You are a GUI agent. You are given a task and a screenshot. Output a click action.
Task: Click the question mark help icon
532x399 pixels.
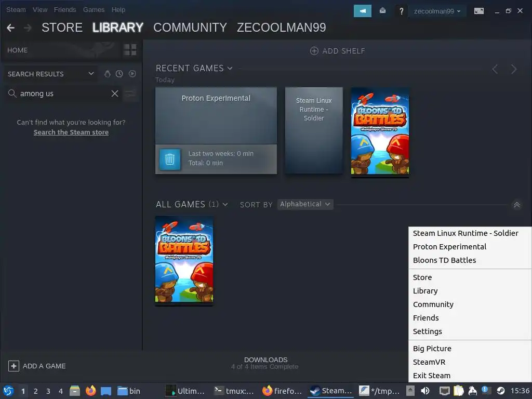coord(402,11)
